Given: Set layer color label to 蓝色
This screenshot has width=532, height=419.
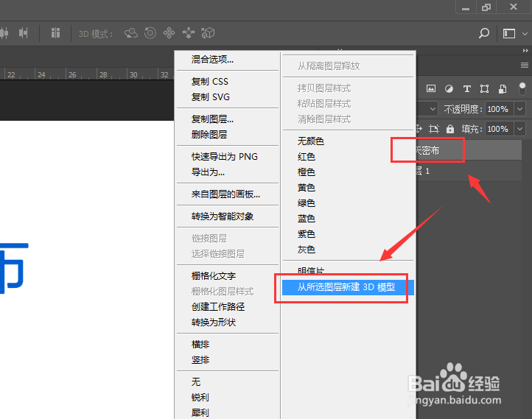Looking at the screenshot, I should point(307,219).
